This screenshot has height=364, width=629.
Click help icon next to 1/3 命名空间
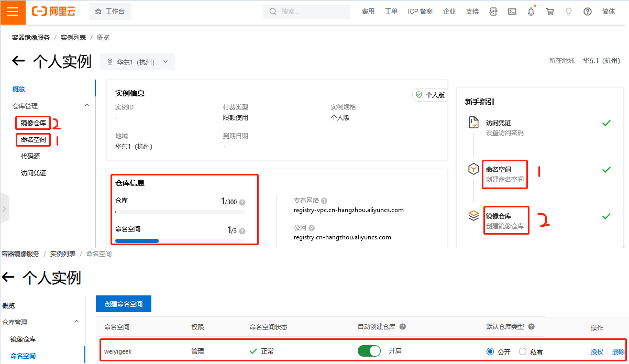coord(242,231)
